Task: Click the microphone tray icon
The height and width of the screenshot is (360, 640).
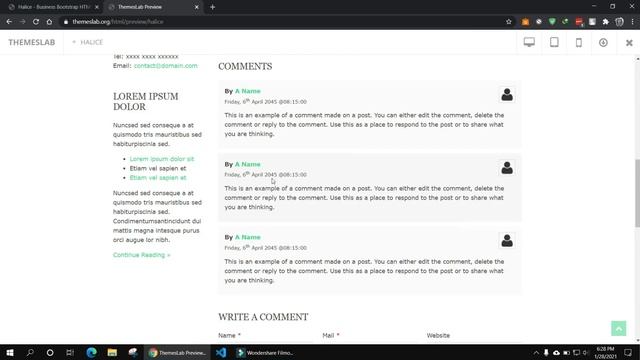Action: pos(546,353)
